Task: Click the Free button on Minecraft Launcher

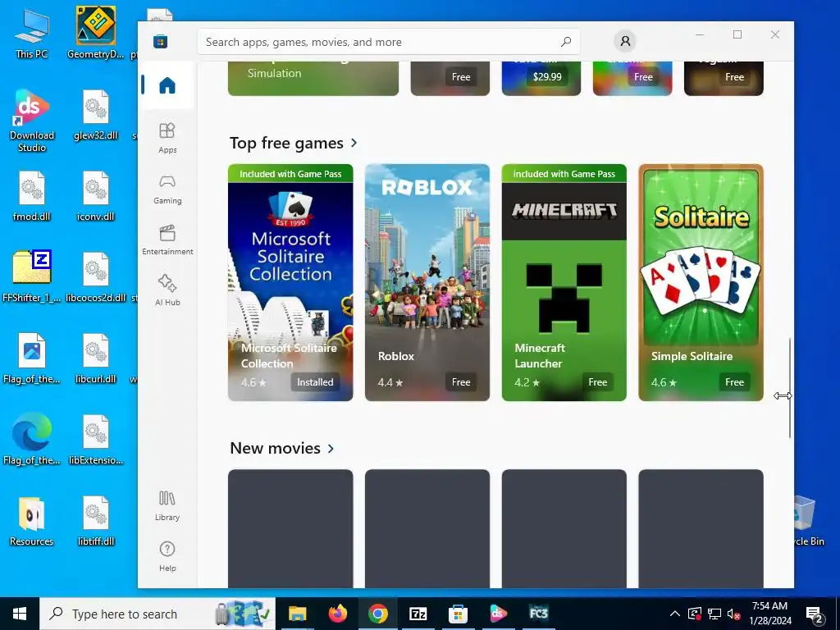Action: (597, 382)
